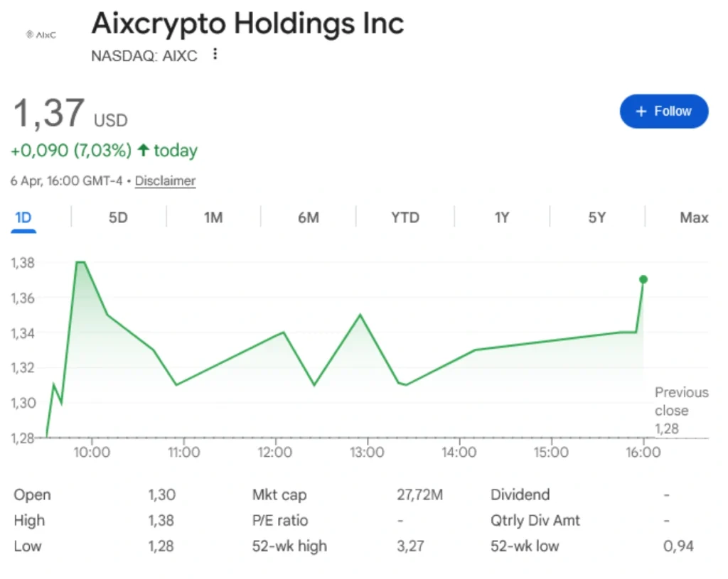Select the 1D chart range tab

tap(23, 217)
